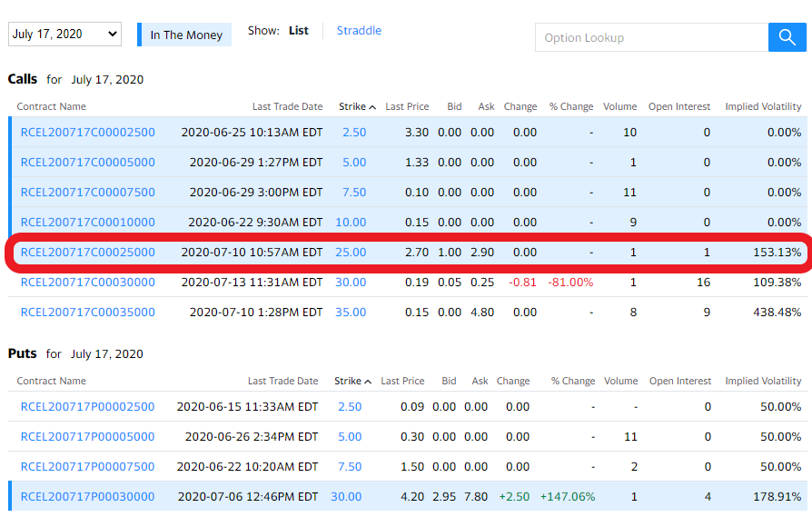812x527 pixels.
Task: Click calls Last Trade Date column header
Action: (x=287, y=106)
